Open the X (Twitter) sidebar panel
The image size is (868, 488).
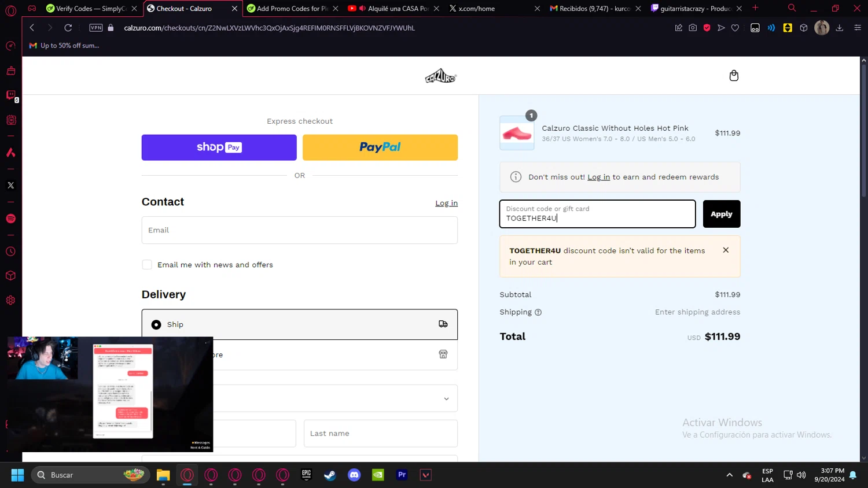click(x=10, y=186)
